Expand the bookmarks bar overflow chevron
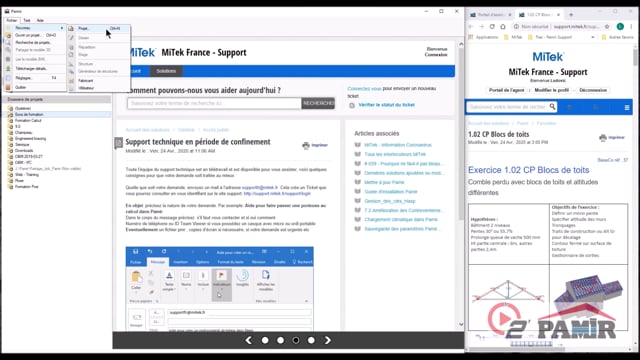This screenshot has height=360, width=640. pyautogui.click(x=593, y=37)
